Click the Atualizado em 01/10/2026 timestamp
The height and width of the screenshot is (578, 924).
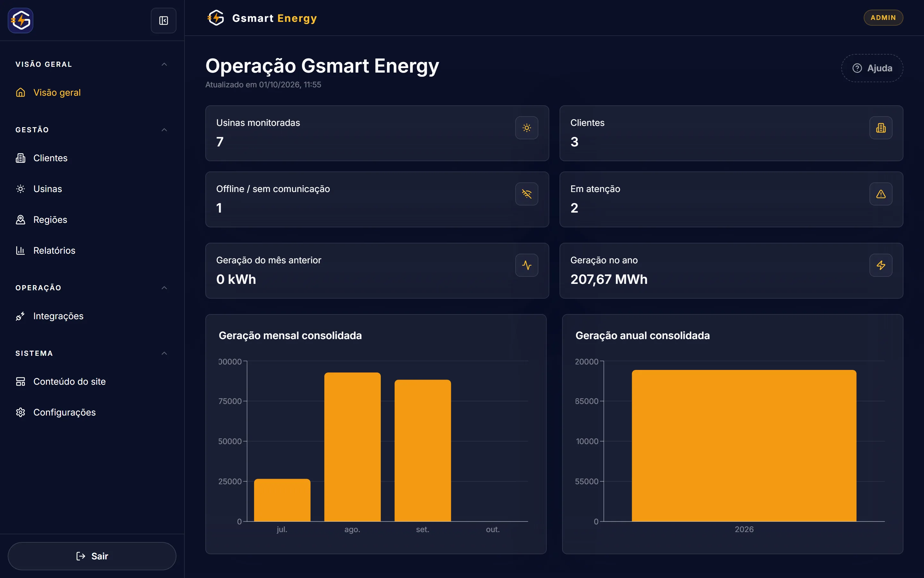coord(263,85)
